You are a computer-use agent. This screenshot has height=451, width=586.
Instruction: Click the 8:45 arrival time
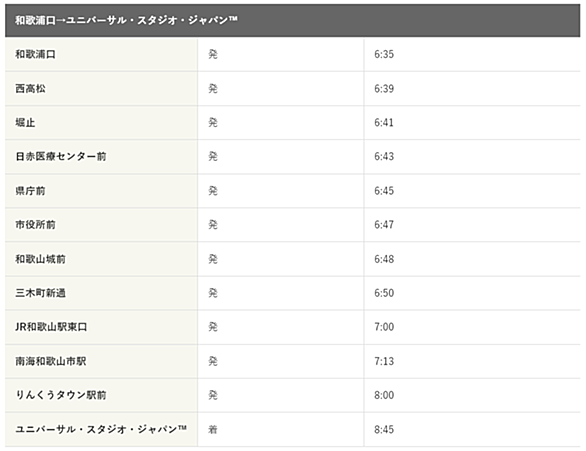(384, 429)
